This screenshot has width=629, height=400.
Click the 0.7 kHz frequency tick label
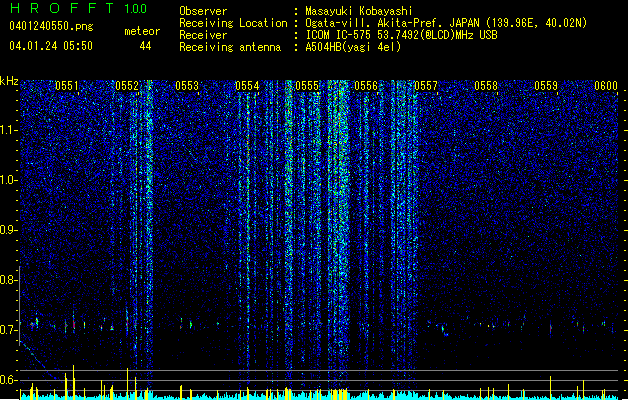pos(9,330)
